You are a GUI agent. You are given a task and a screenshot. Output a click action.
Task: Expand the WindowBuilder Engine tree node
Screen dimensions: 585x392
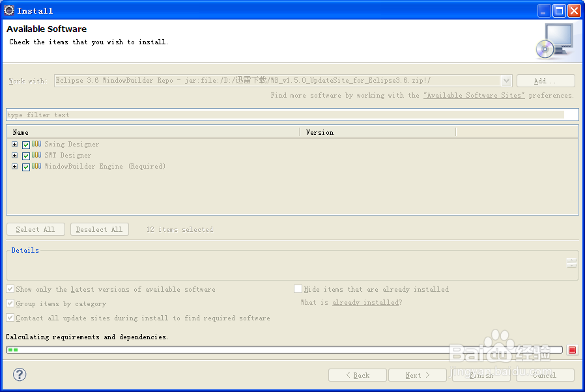[14, 166]
